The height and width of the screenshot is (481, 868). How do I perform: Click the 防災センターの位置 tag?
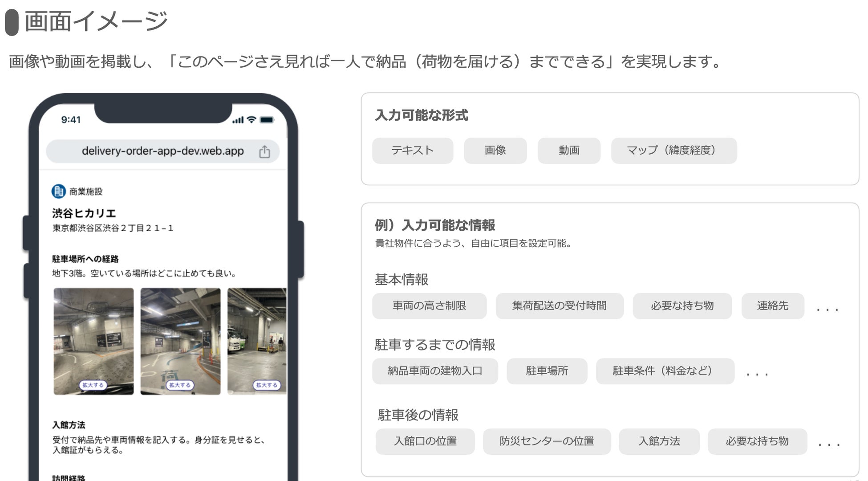546,441
